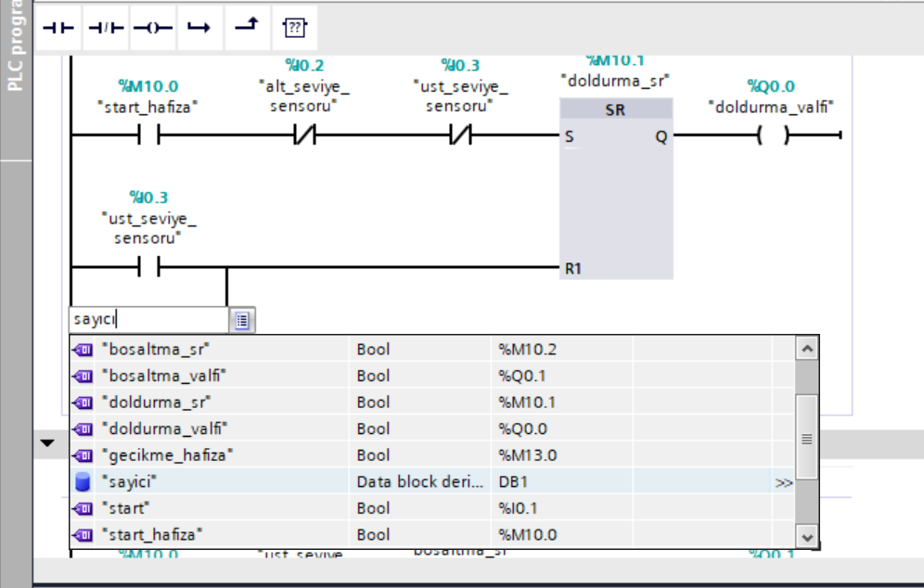This screenshot has width=924, height=588.
Task: Open the tag selection list button
Action: pyautogui.click(x=242, y=320)
